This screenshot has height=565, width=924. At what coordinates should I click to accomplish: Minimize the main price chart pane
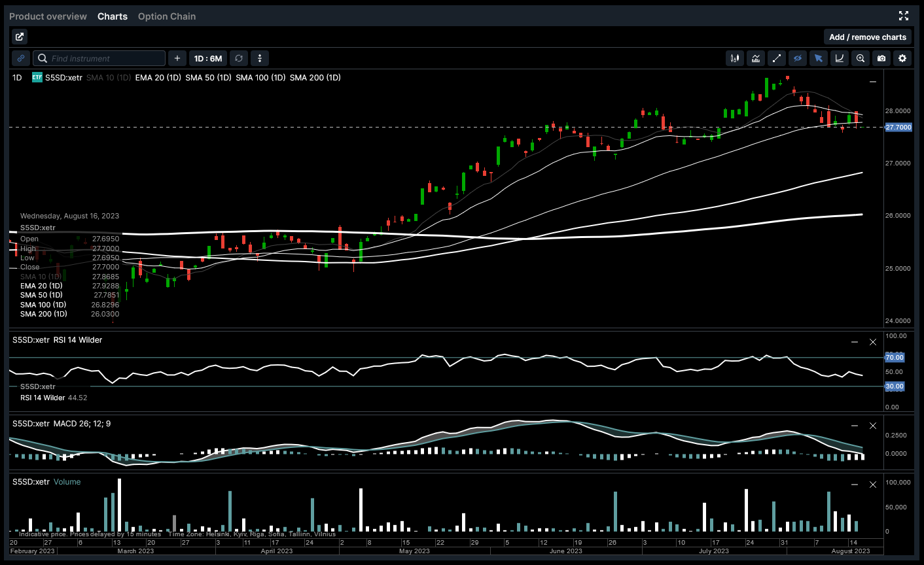click(x=872, y=82)
